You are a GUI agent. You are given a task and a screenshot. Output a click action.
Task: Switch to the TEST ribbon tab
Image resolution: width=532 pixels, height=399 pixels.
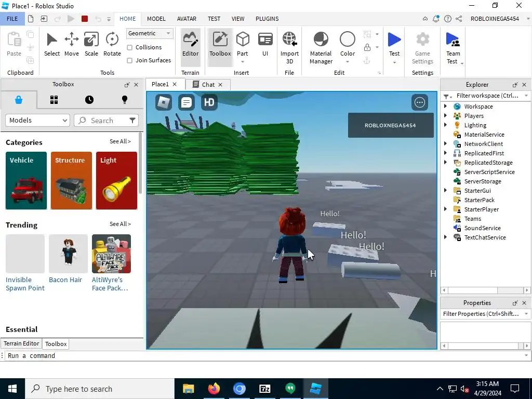214,19
